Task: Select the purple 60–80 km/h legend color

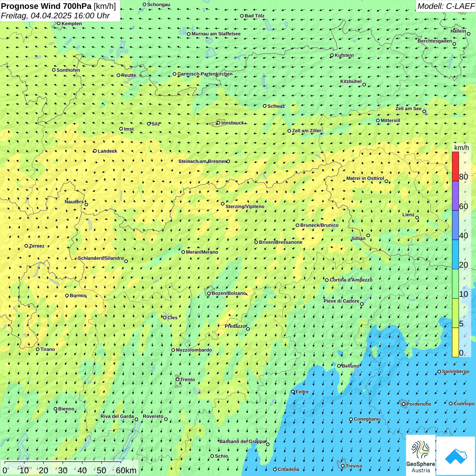Action: [x=455, y=196]
